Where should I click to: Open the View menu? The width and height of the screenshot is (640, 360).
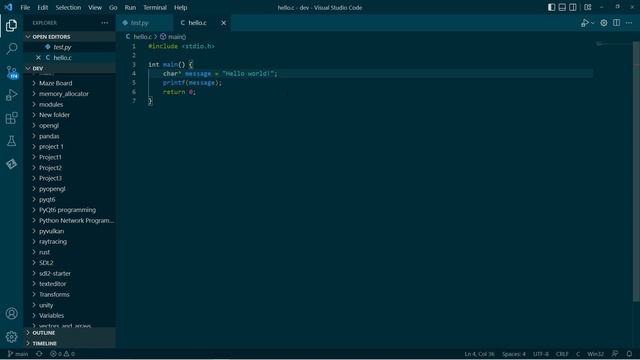(95, 7)
